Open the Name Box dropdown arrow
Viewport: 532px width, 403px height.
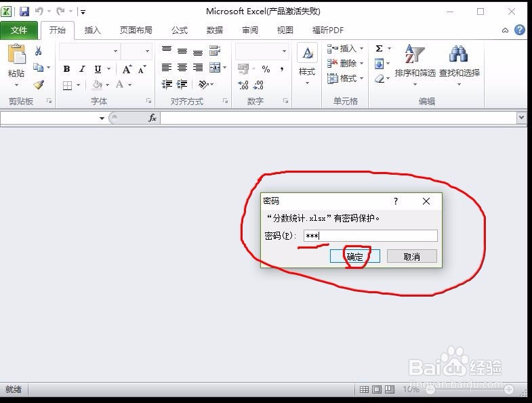click(x=102, y=118)
